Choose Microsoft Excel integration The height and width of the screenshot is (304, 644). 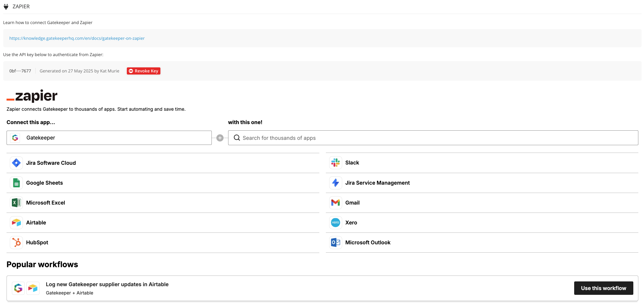[163, 203]
